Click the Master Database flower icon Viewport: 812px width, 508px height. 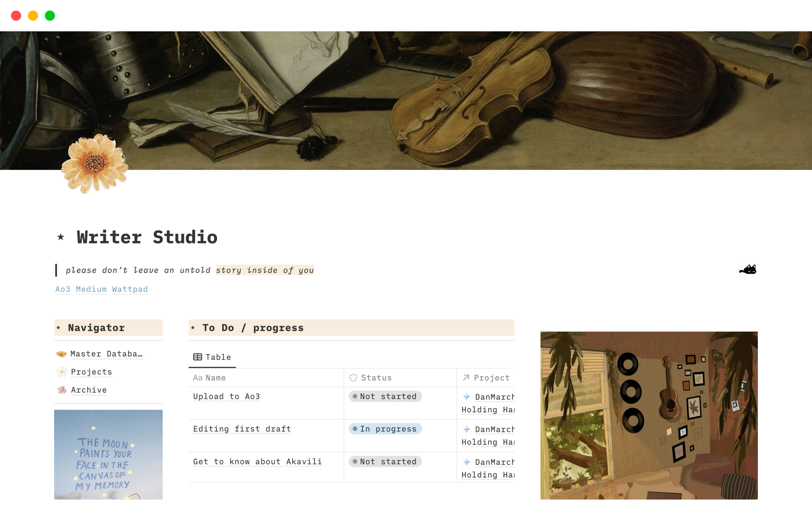(x=62, y=354)
